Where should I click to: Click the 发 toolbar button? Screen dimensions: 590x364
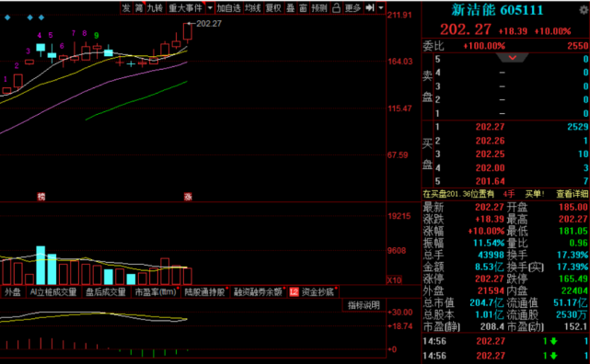pyautogui.click(x=126, y=8)
